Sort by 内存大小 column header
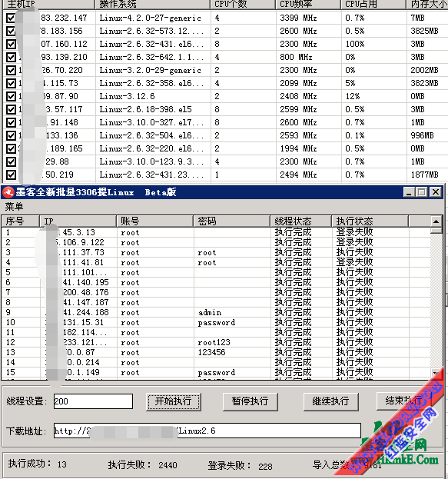The height and width of the screenshot is (479, 448). 427,5
